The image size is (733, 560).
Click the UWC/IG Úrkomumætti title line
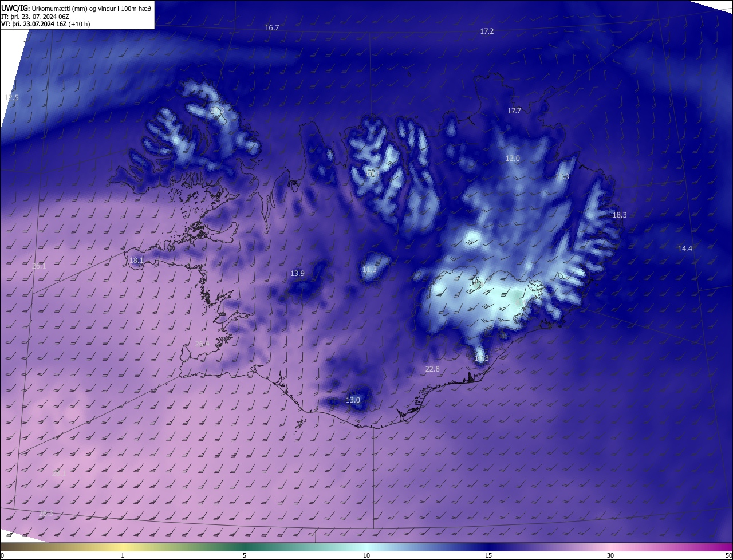[77, 7]
